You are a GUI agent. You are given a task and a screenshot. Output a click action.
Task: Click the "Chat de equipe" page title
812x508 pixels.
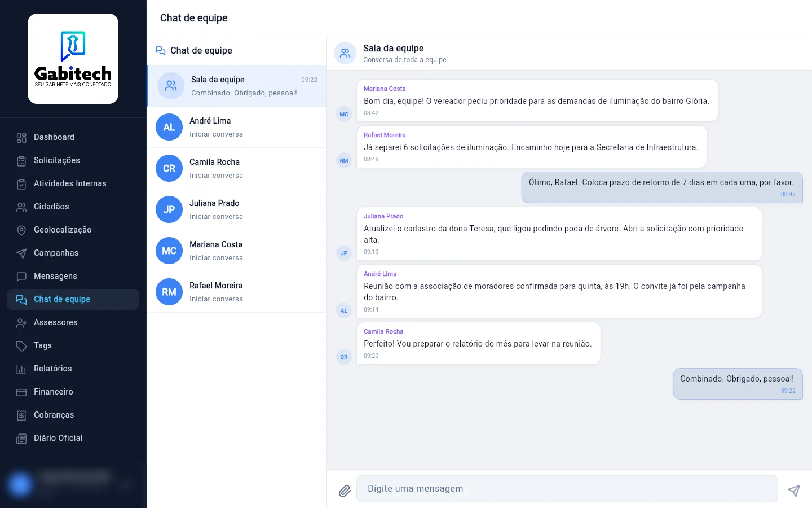click(x=194, y=18)
